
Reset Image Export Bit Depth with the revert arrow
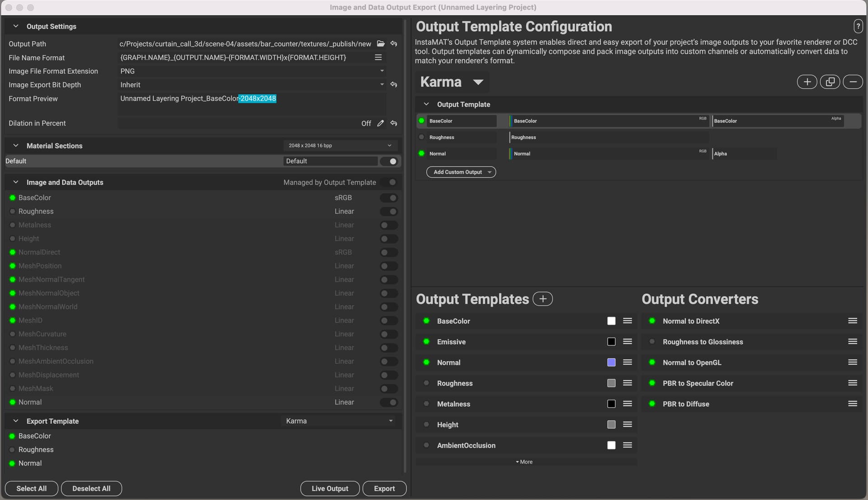[394, 85]
